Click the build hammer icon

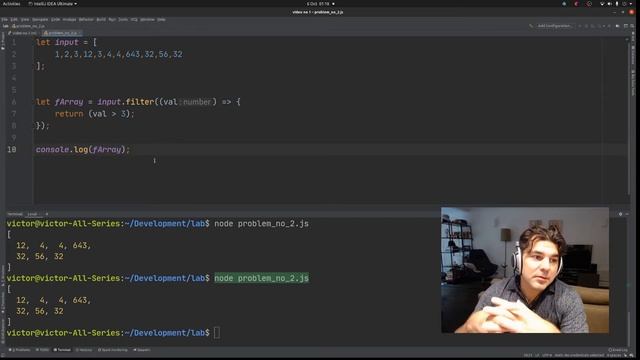point(531,26)
